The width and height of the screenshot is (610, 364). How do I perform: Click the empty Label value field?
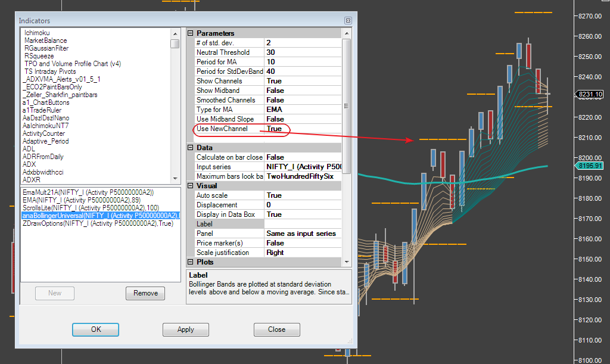click(303, 224)
